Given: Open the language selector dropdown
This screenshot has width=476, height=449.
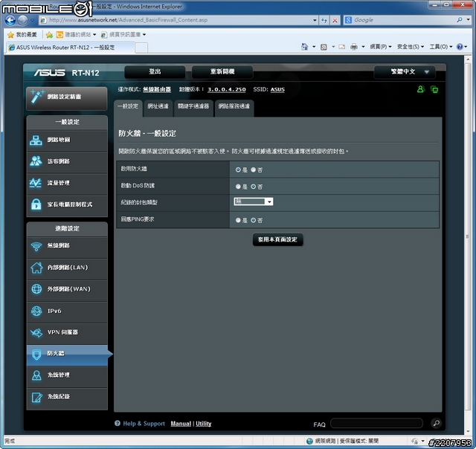Looking at the screenshot, I should point(405,72).
